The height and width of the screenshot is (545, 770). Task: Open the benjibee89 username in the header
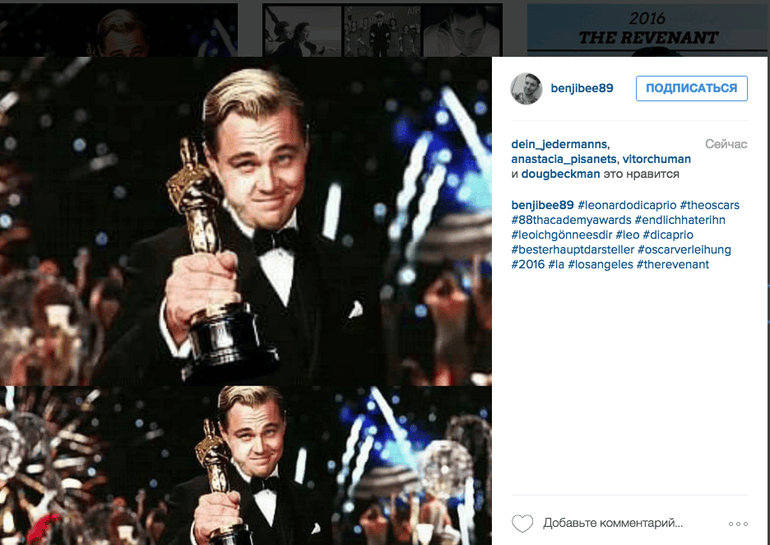582,88
